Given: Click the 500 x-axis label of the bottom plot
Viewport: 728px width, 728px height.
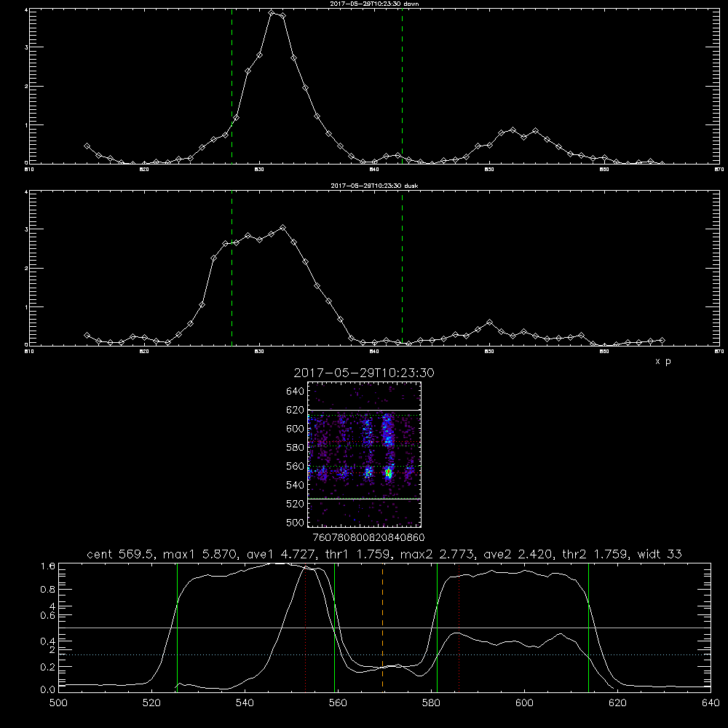Looking at the screenshot, I should 58,703.
